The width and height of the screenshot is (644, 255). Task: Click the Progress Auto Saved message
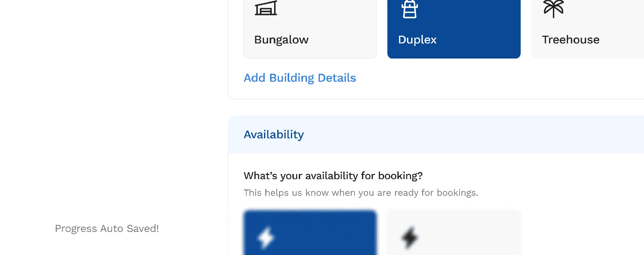click(x=107, y=228)
